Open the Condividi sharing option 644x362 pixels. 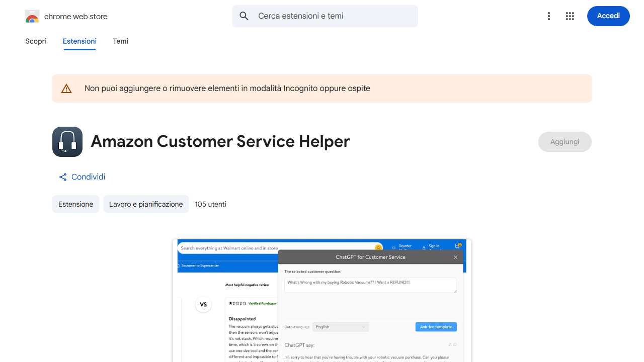88,176
